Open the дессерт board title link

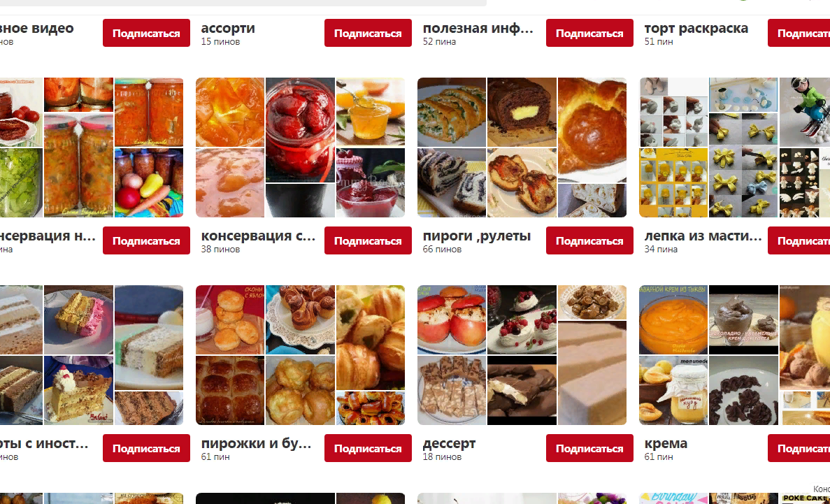[x=449, y=443]
